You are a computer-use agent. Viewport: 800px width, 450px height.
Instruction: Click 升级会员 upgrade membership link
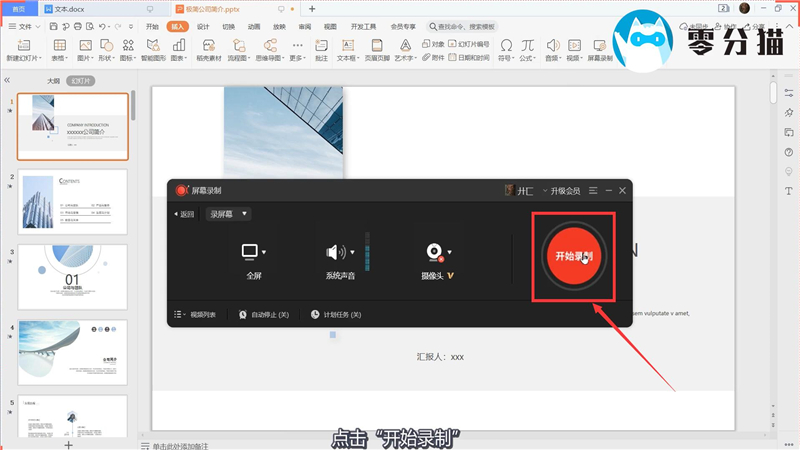(x=565, y=190)
